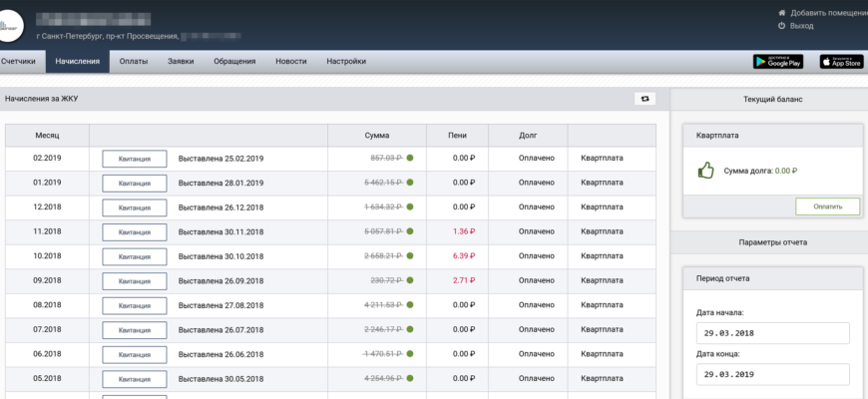Click the green status dot for 07.2018

point(410,329)
